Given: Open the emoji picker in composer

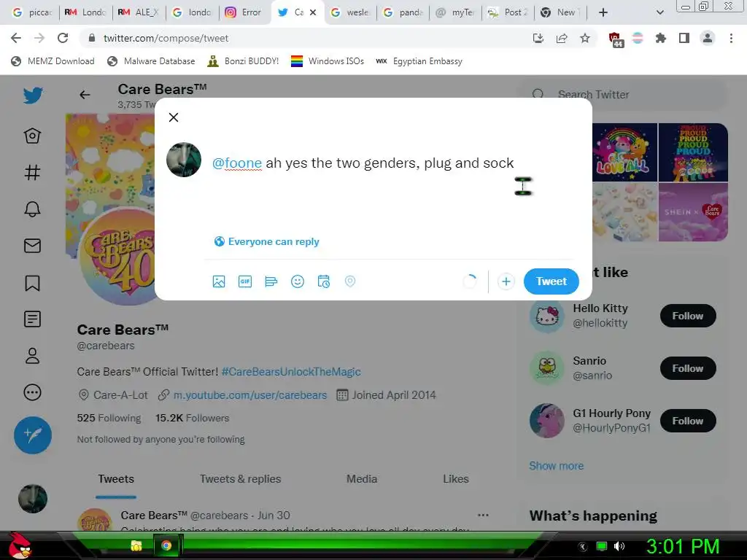Looking at the screenshot, I should (x=298, y=281).
